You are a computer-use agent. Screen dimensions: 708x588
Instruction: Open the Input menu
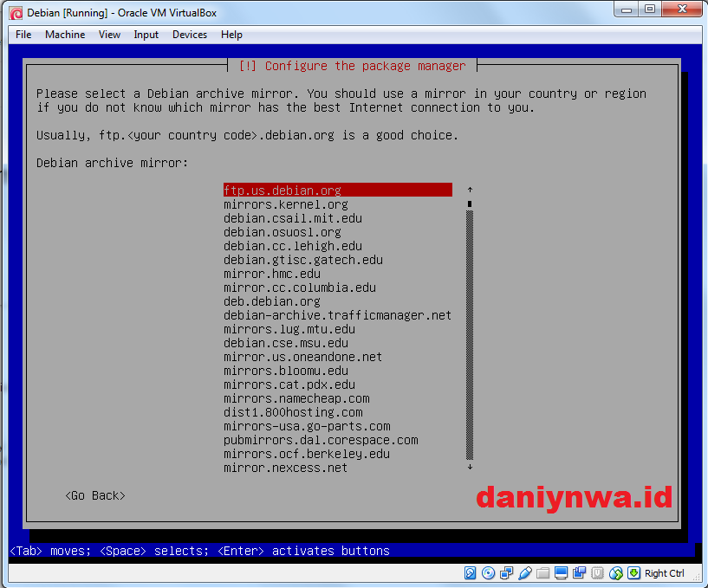click(146, 35)
